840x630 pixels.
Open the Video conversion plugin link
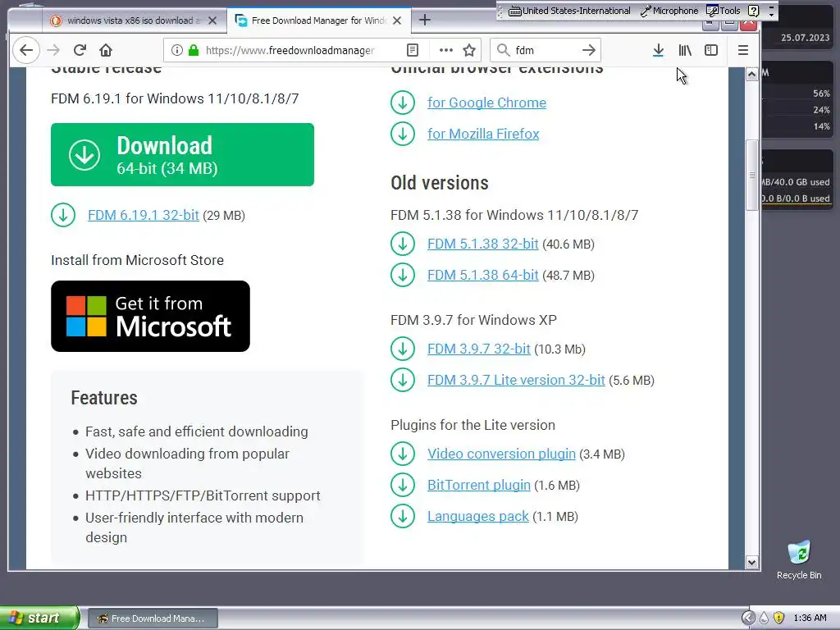[x=501, y=454]
